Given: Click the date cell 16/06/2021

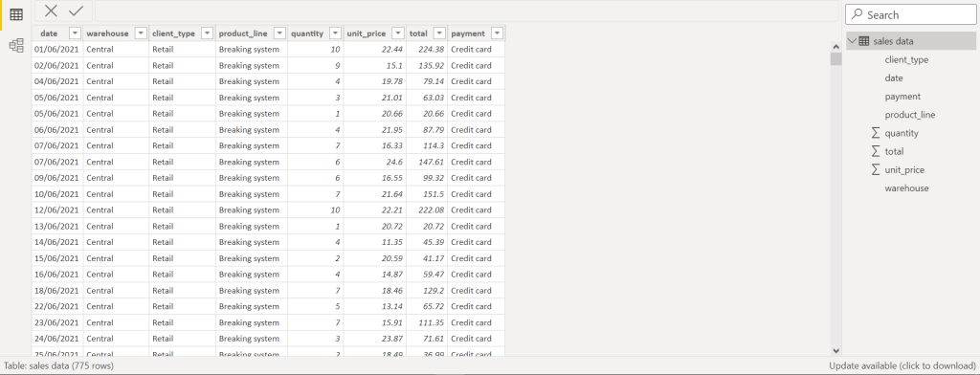Looking at the screenshot, I should (x=56, y=275).
